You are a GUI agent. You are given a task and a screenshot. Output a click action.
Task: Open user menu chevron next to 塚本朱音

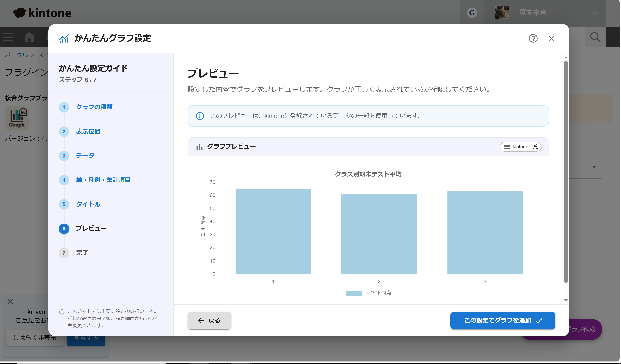pos(595,13)
